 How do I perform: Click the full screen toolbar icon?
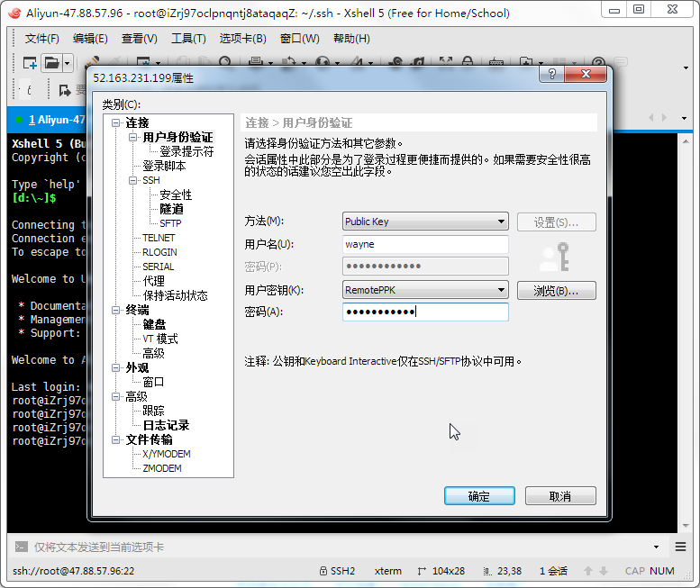coord(446,62)
